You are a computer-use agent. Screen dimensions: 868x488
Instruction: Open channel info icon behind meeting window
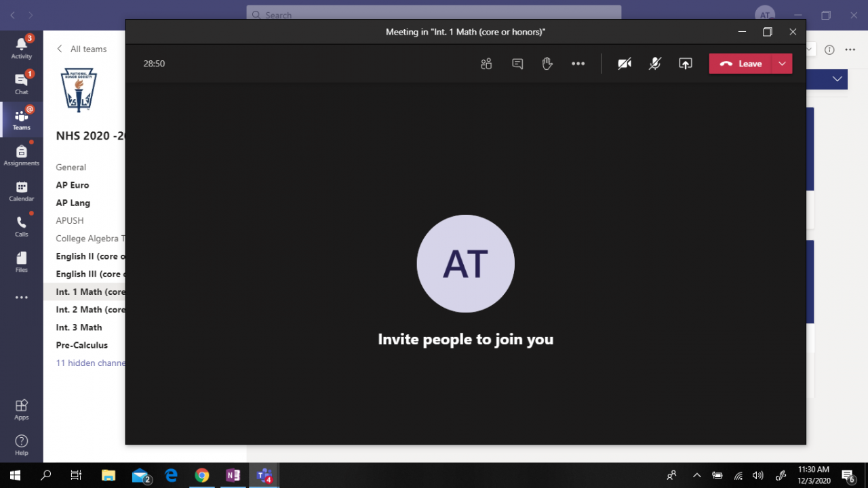pyautogui.click(x=829, y=49)
